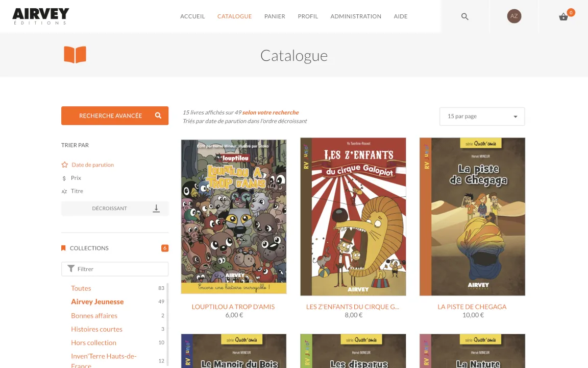Click the 10,00 € price text
The image size is (588, 368).
coord(473,315)
